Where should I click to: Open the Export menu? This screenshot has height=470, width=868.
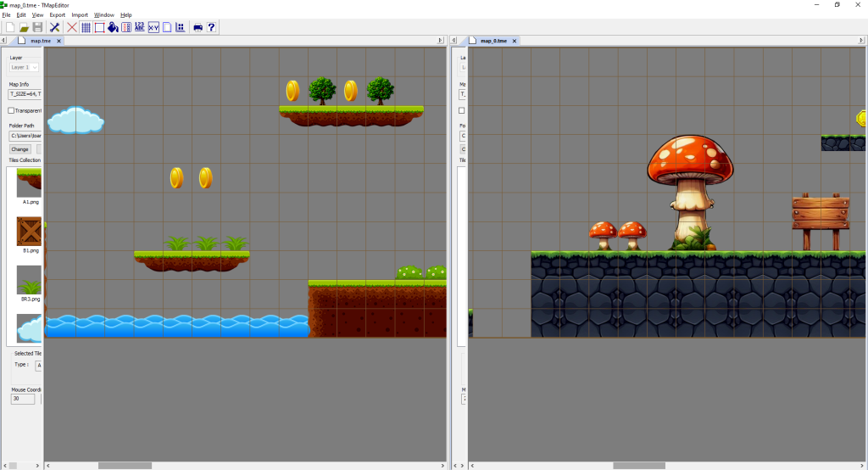[x=58, y=15]
